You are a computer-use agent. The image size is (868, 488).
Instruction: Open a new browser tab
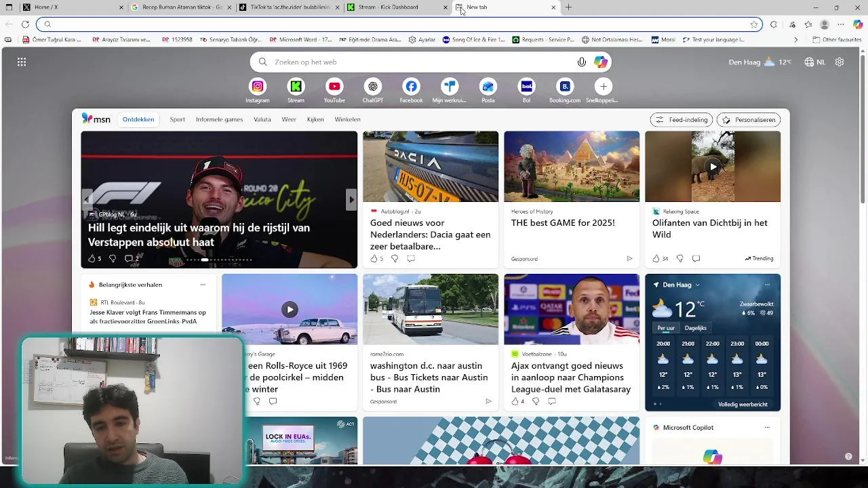pos(568,7)
